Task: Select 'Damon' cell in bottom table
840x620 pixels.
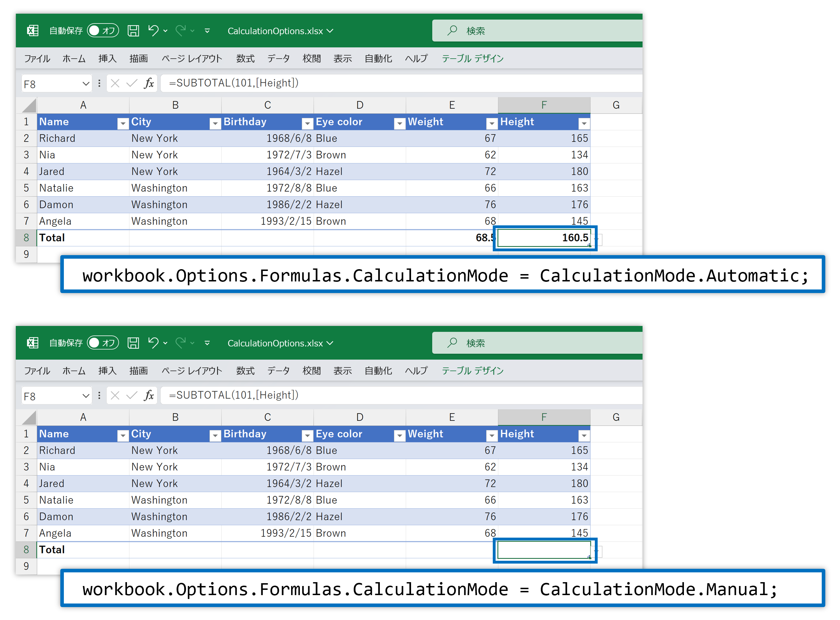Action: pos(83,517)
